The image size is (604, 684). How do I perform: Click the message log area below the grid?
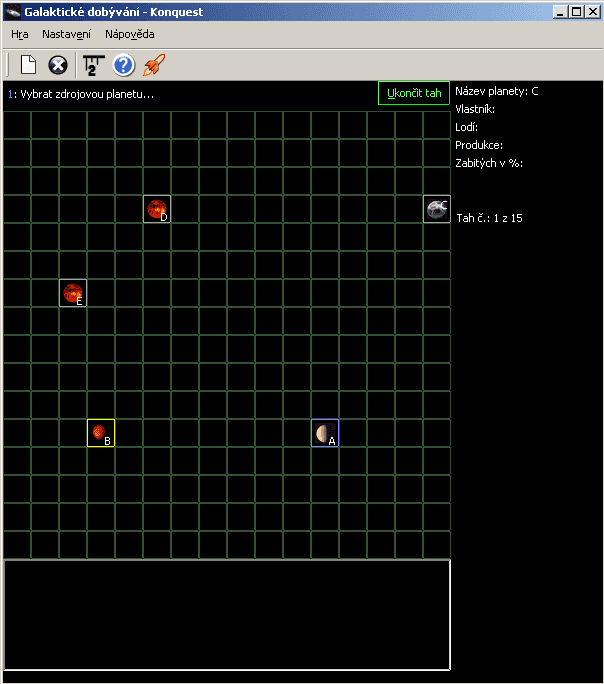click(227, 615)
